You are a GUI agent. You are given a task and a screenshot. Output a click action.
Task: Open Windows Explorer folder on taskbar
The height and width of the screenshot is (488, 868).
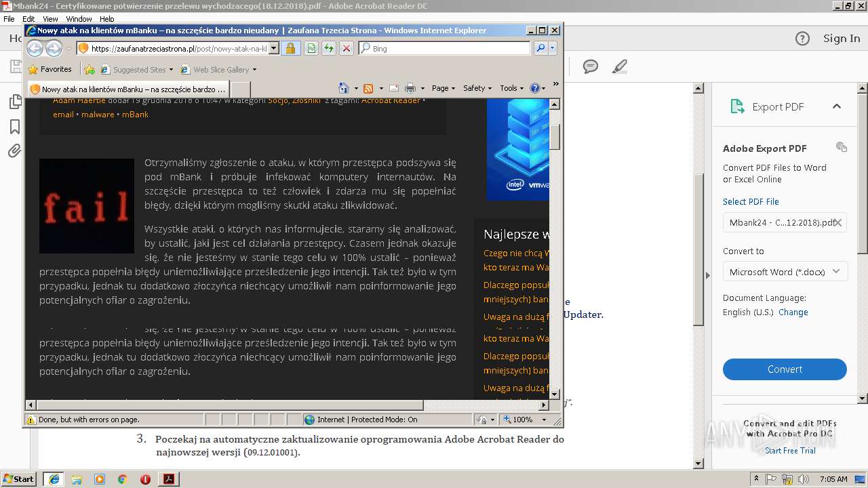click(77, 479)
